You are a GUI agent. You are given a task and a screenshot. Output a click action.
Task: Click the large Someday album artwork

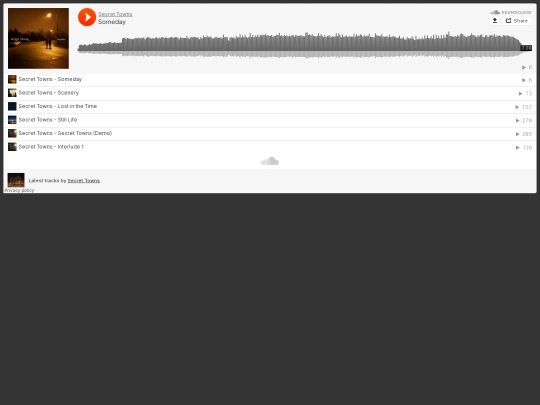(x=38, y=38)
